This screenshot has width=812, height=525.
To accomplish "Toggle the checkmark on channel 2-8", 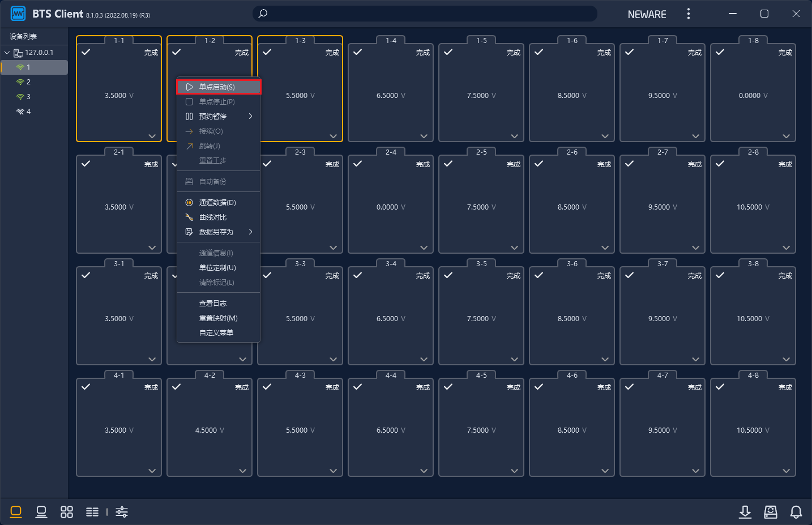I will 720,164.
